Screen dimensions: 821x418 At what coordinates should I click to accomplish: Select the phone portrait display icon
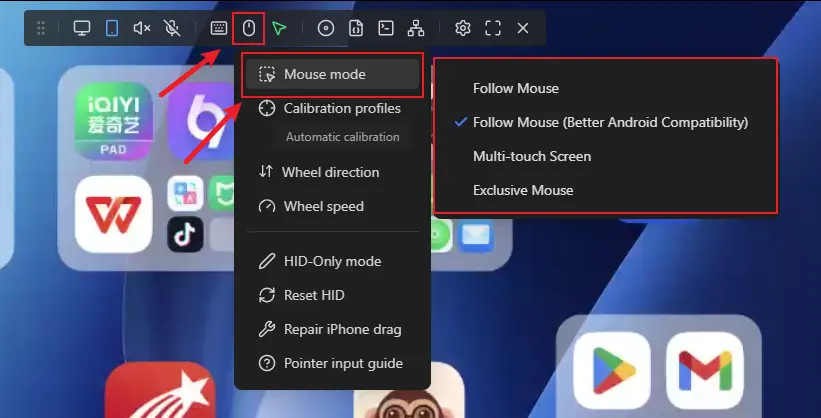pos(112,28)
